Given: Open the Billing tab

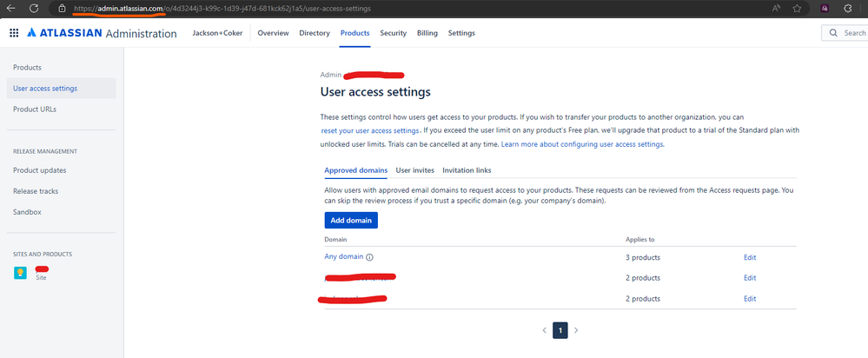Looking at the screenshot, I should (427, 33).
